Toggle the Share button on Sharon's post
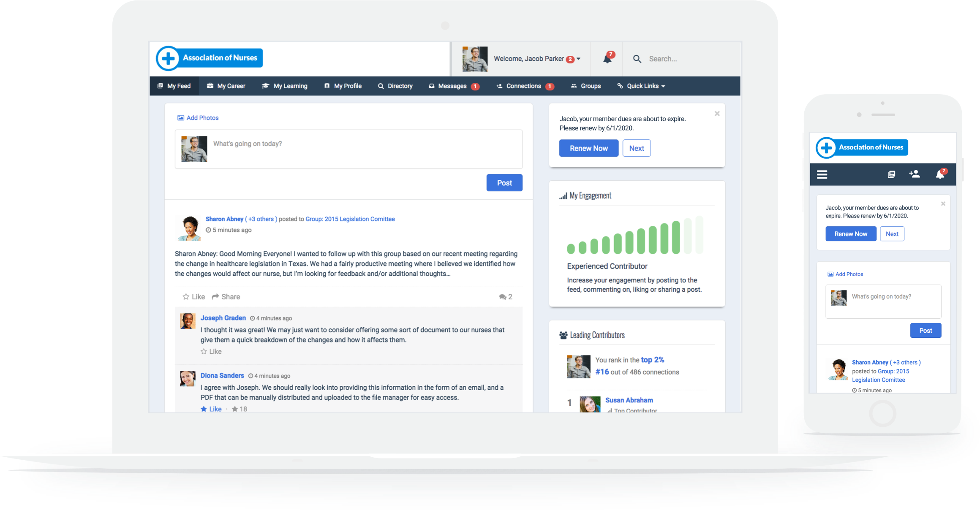This screenshot has width=980, height=510. (226, 296)
